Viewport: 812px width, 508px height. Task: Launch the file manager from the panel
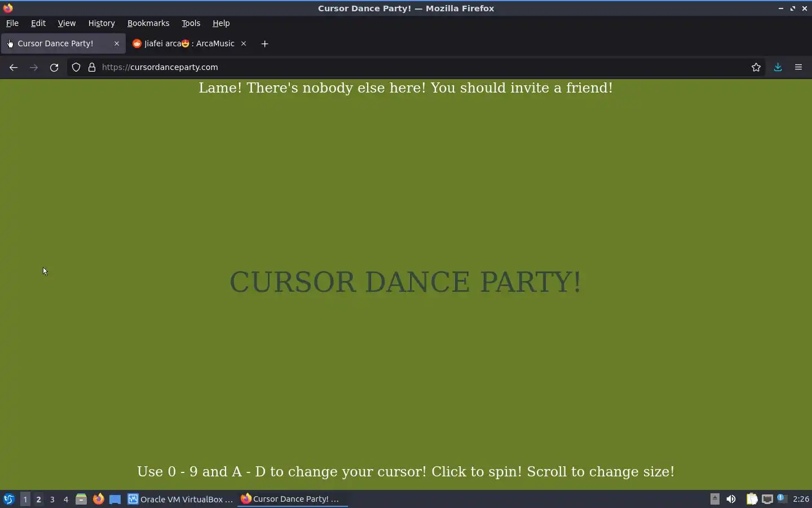[x=81, y=499]
